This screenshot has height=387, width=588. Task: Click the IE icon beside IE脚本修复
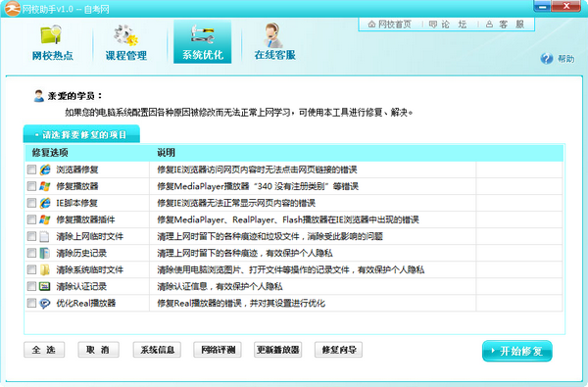click(x=45, y=203)
